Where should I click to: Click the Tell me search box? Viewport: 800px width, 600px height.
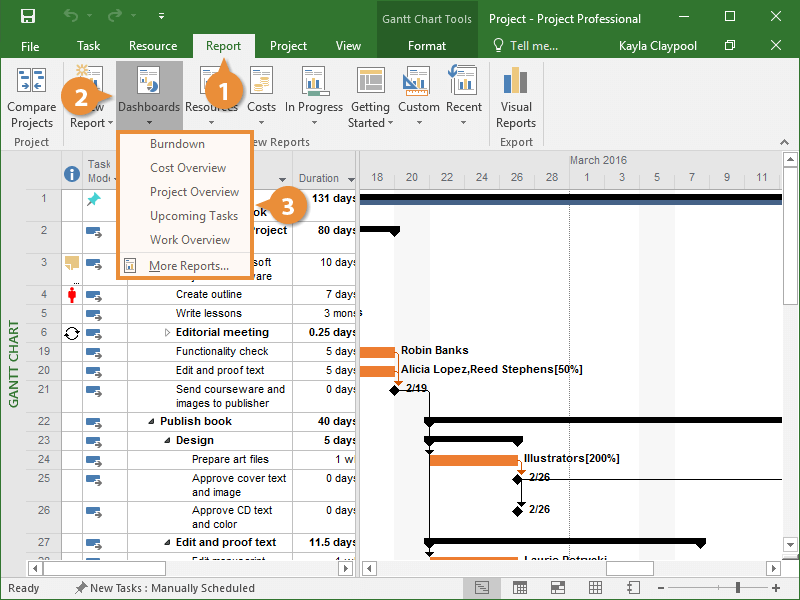[x=526, y=46]
